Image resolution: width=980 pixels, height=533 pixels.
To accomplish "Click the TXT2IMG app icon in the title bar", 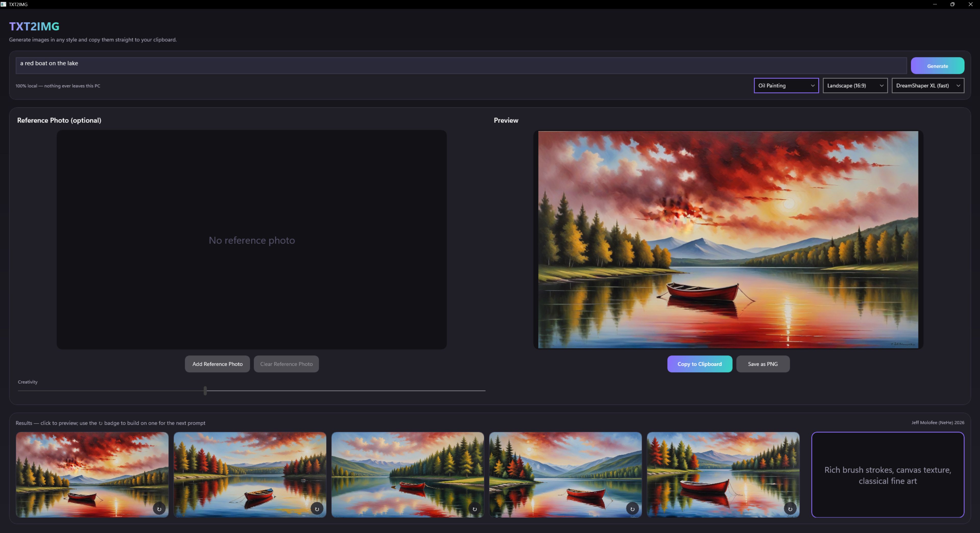I will 3,4.
